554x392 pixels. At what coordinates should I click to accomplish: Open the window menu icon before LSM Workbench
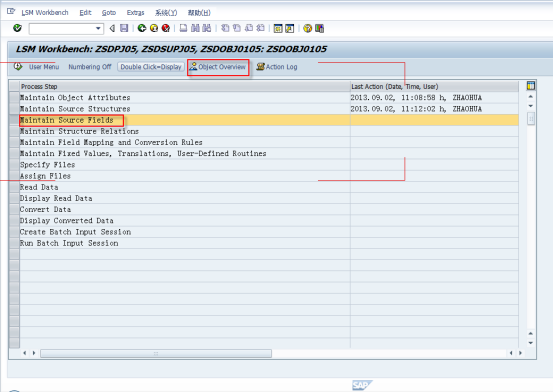(11, 12)
